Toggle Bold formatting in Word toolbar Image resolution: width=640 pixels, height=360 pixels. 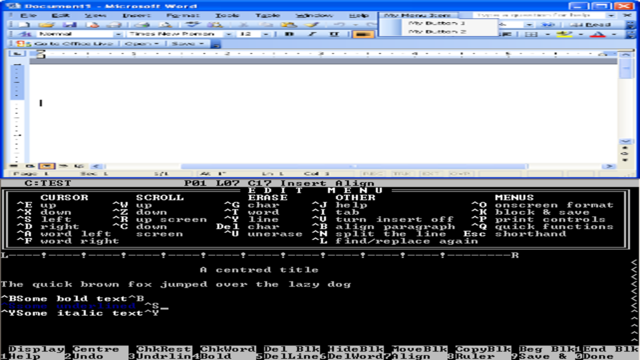(289, 34)
